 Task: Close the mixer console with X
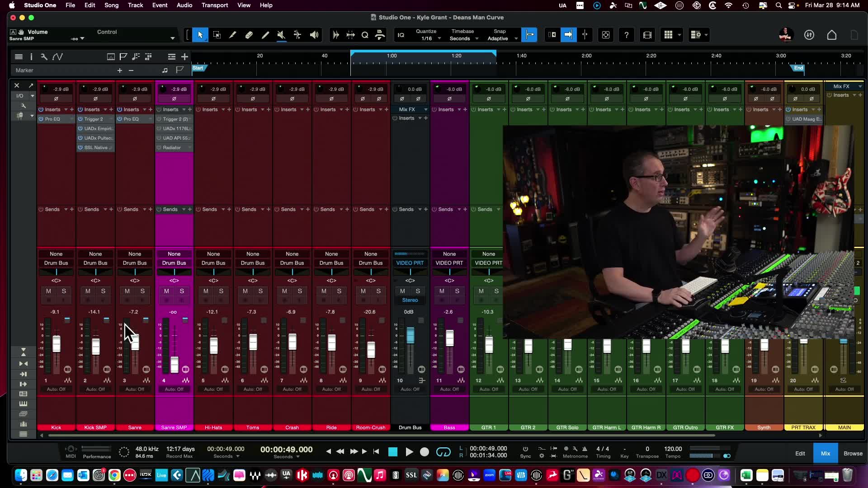[17, 85]
